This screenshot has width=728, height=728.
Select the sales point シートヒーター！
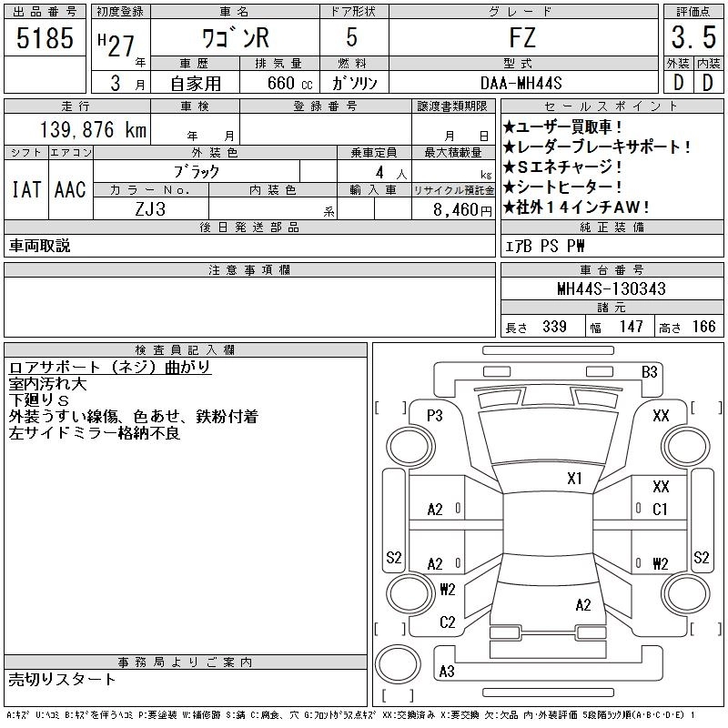coord(562,187)
